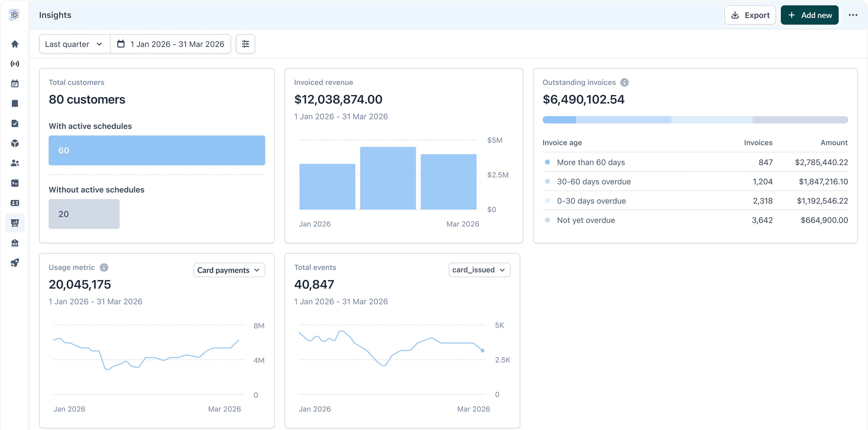Select the More than 60 days row
The image size is (868, 430).
pos(695,162)
